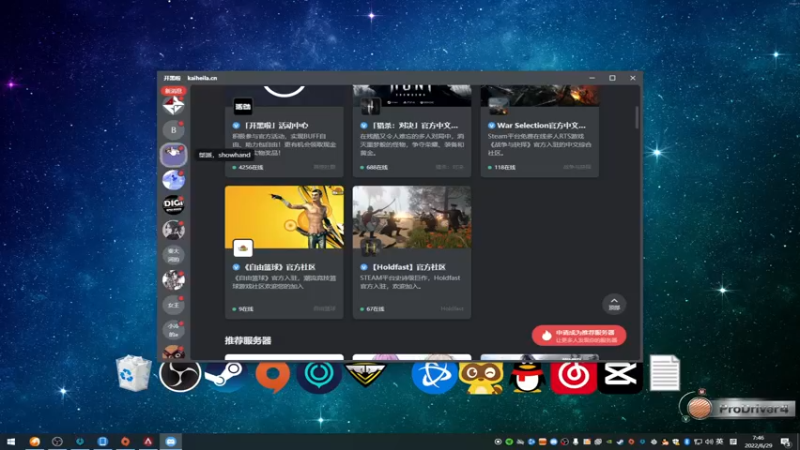Open the text document desktop file
The width and height of the screenshot is (800, 450).
coord(665,373)
